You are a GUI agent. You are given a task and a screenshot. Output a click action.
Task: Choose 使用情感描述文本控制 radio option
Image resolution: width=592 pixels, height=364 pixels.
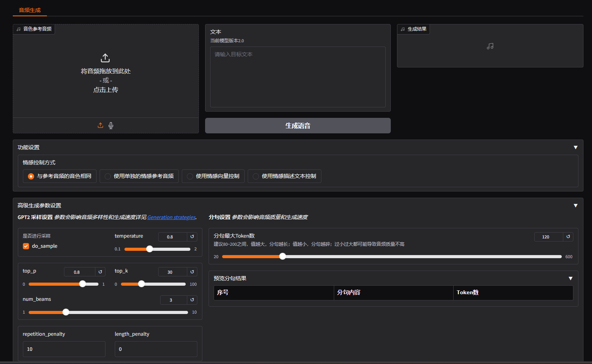click(x=256, y=176)
